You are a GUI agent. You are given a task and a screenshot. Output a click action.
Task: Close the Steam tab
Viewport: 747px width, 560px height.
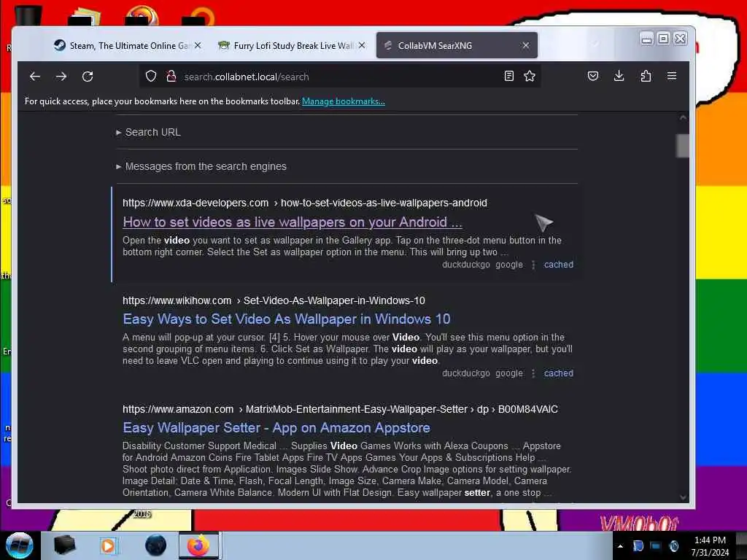[x=198, y=45]
